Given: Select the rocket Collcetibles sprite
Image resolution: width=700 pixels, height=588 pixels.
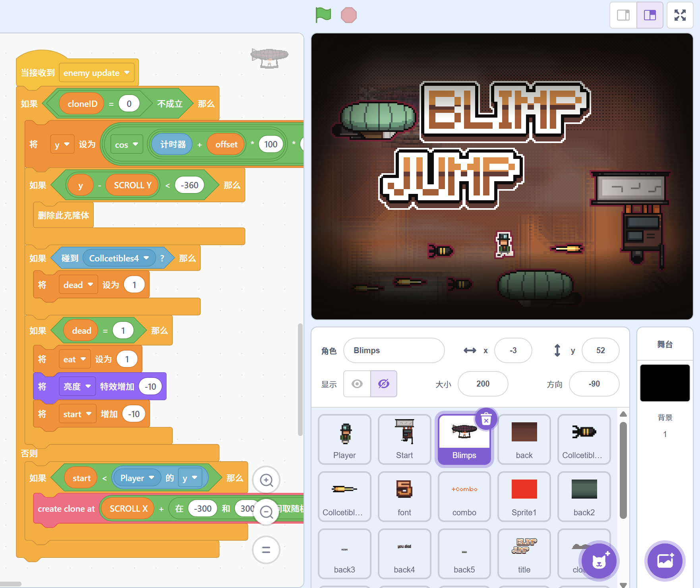Looking at the screenshot, I should coord(344,496).
